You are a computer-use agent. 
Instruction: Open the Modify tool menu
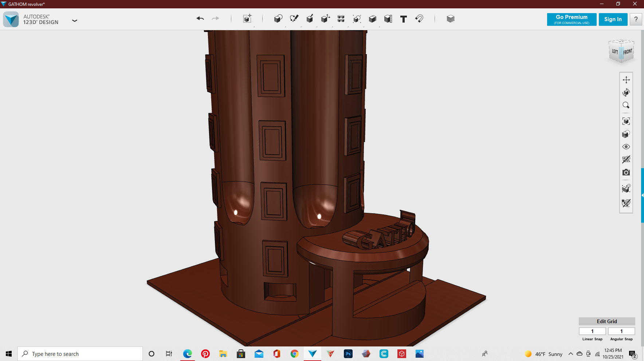[325, 19]
